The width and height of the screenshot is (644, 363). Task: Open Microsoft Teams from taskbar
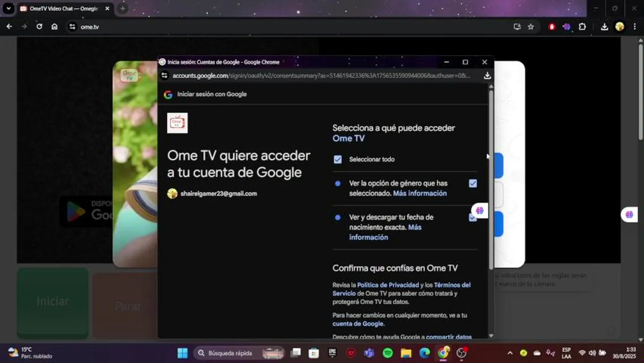(x=369, y=353)
